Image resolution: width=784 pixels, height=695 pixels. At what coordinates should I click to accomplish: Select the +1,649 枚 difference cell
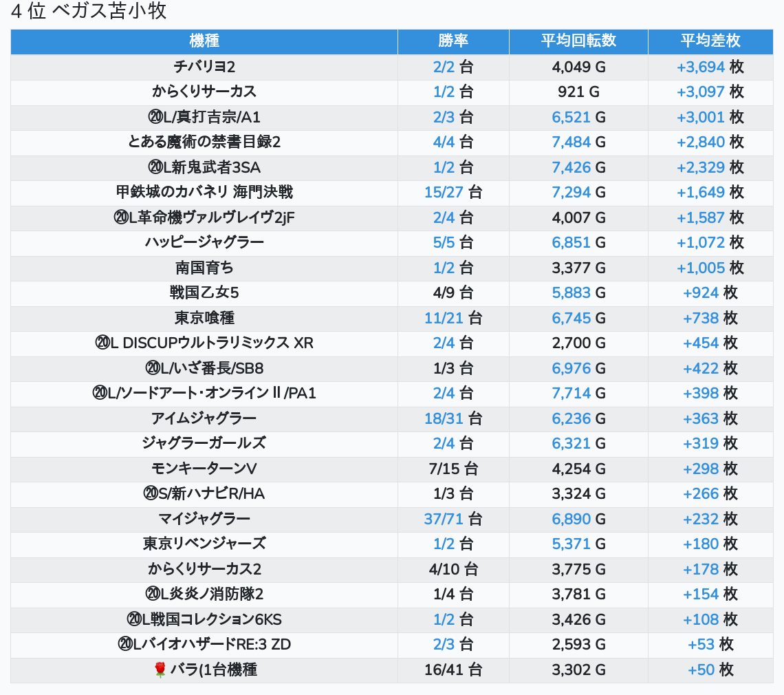point(710,192)
